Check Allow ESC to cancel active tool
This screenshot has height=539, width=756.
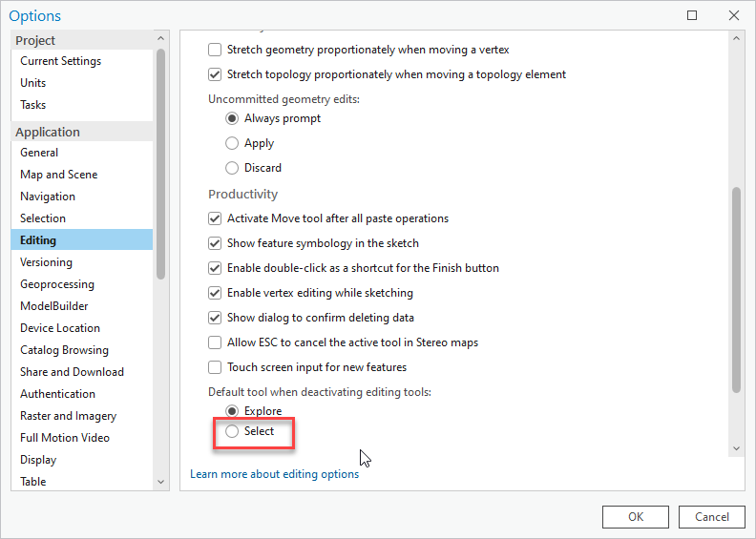(x=215, y=342)
